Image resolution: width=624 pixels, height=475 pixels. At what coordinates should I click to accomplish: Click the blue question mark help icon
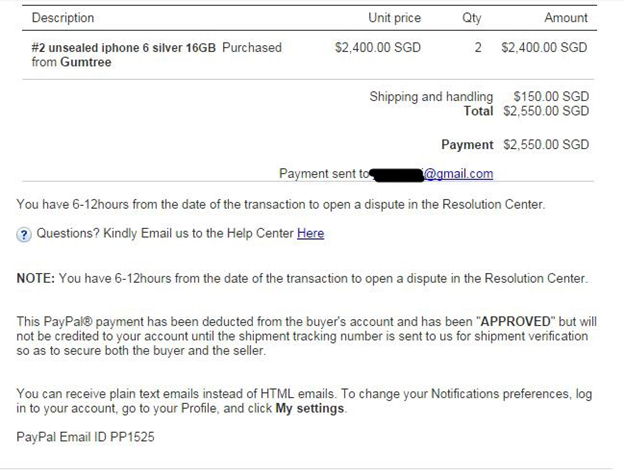24,234
